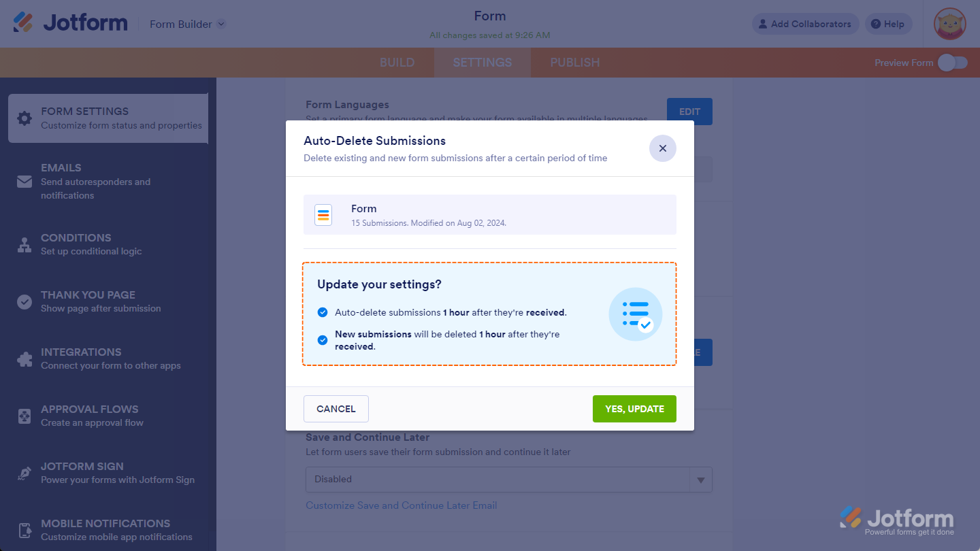Select the Emails envelope icon
This screenshot has height=551, width=980.
[x=24, y=182]
